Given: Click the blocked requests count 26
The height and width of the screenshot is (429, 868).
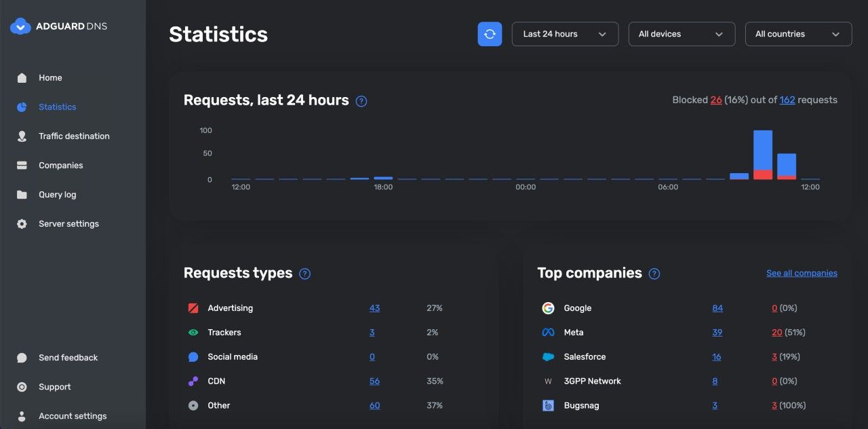Looking at the screenshot, I should [x=715, y=100].
